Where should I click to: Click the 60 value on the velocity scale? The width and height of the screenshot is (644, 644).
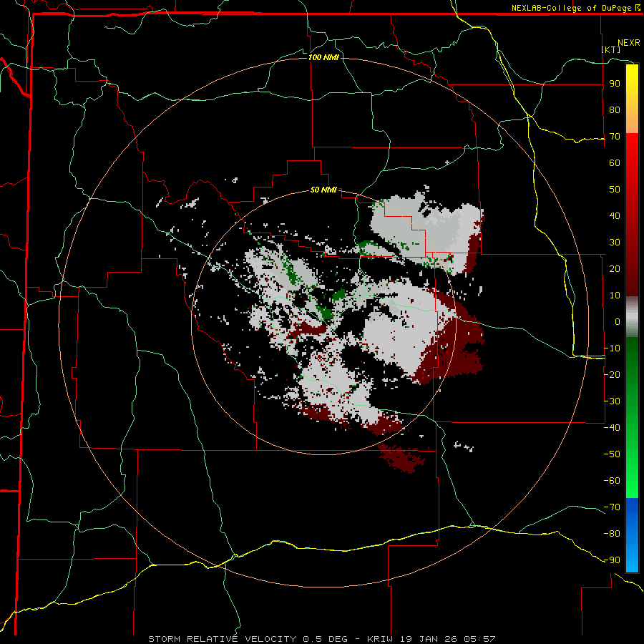click(x=615, y=163)
